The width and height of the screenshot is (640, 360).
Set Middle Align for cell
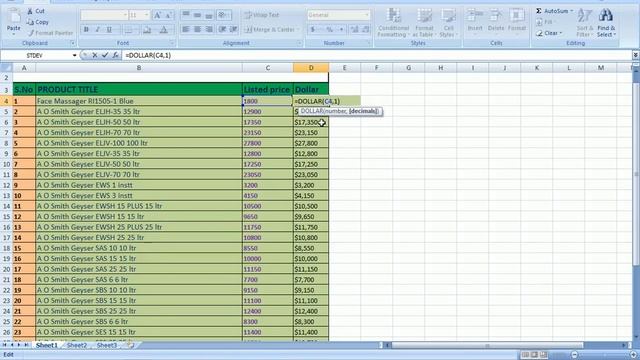click(198, 15)
